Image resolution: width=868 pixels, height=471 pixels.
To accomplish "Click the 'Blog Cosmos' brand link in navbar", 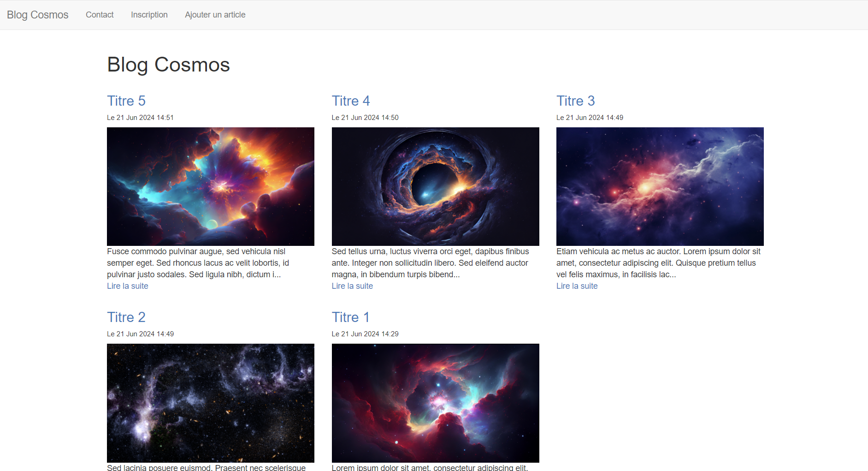I will (37, 14).
